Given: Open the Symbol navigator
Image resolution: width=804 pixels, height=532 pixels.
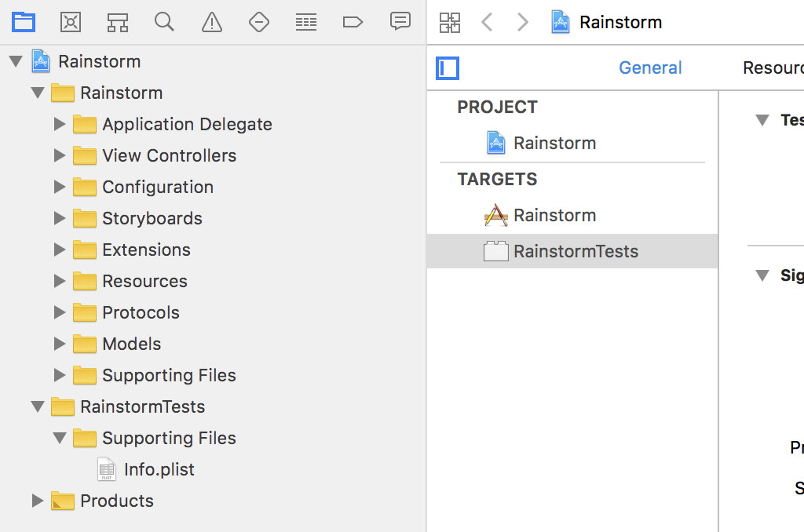Looking at the screenshot, I should pos(118,22).
